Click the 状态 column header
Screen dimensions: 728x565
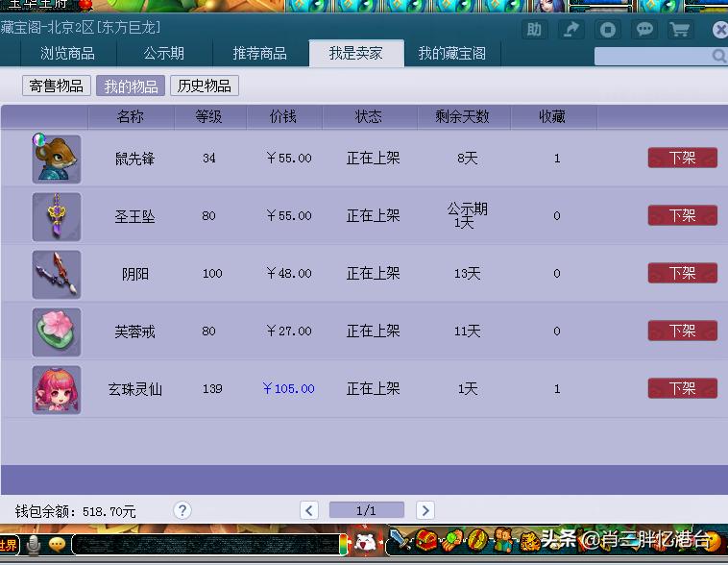(369, 116)
